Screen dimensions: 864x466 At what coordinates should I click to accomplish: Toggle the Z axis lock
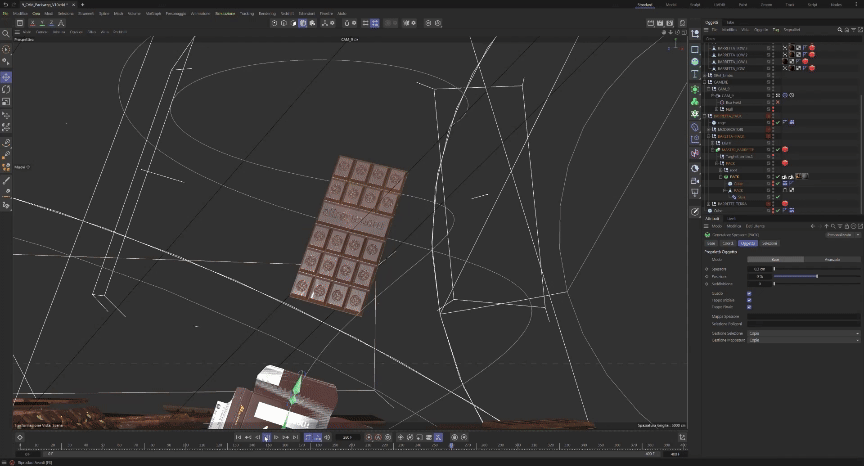click(x=51, y=23)
